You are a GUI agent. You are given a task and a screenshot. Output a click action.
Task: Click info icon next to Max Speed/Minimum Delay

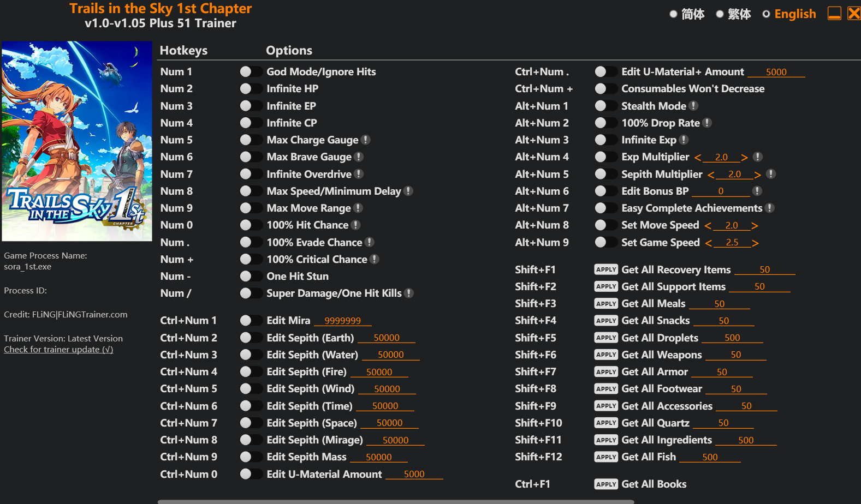pyautogui.click(x=408, y=191)
